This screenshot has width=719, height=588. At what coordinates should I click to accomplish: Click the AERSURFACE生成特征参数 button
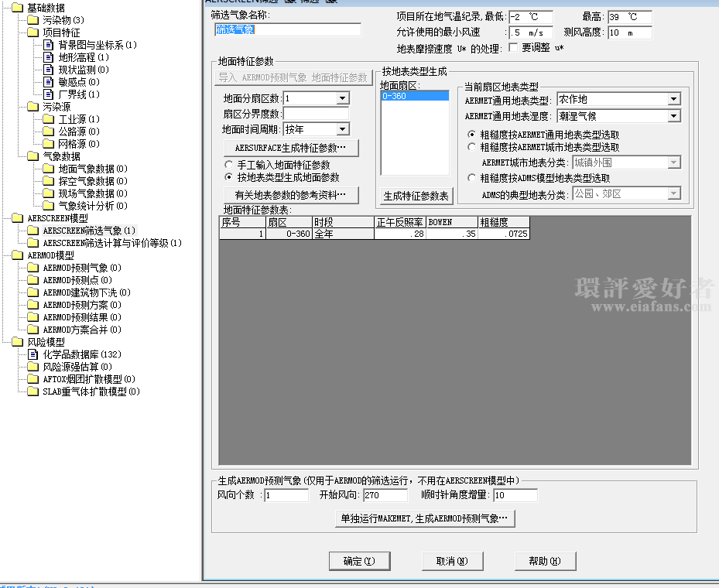pyautogui.click(x=291, y=148)
